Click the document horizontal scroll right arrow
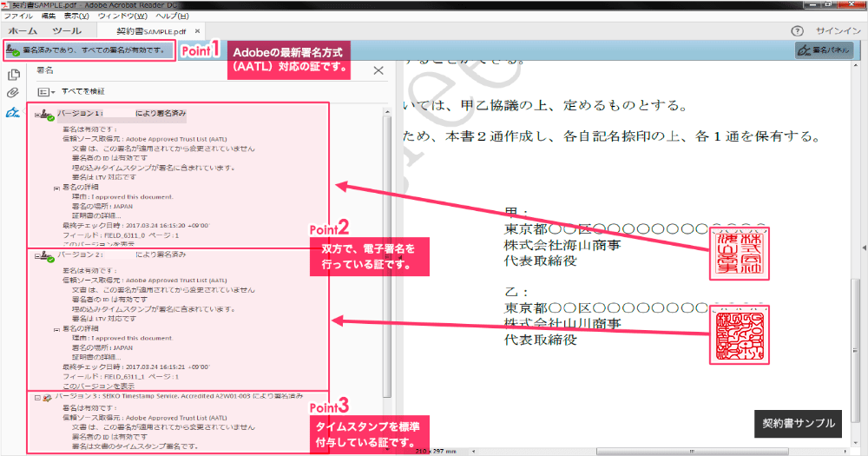Image resolution: width=868 pixels, height=456 pixels. coord(847,451)
